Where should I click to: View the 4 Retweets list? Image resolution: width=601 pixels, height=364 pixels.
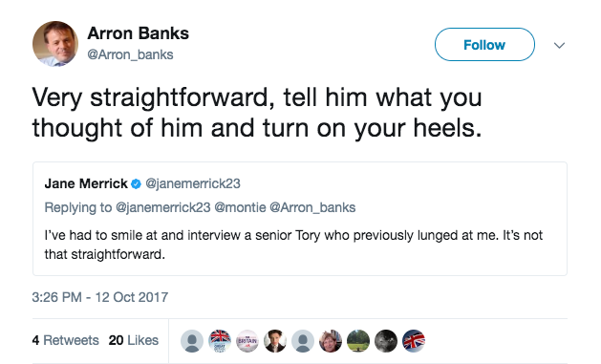point(66,340)
